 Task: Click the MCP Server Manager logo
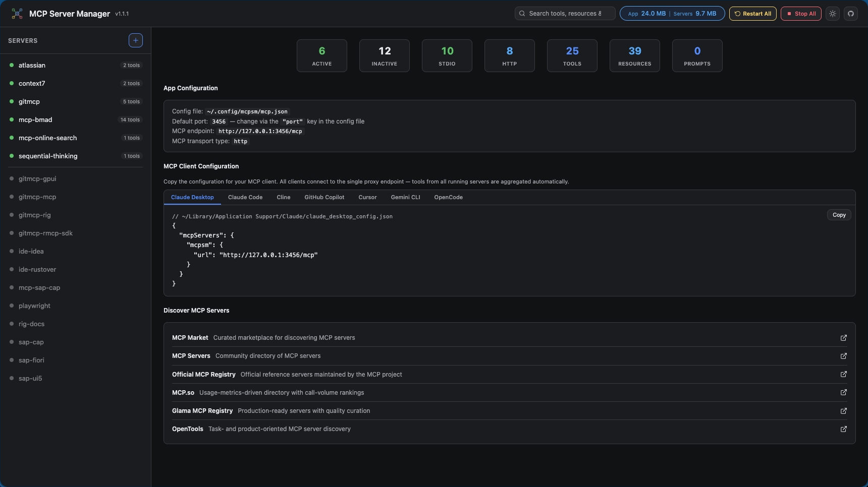(x=17, y=14)
